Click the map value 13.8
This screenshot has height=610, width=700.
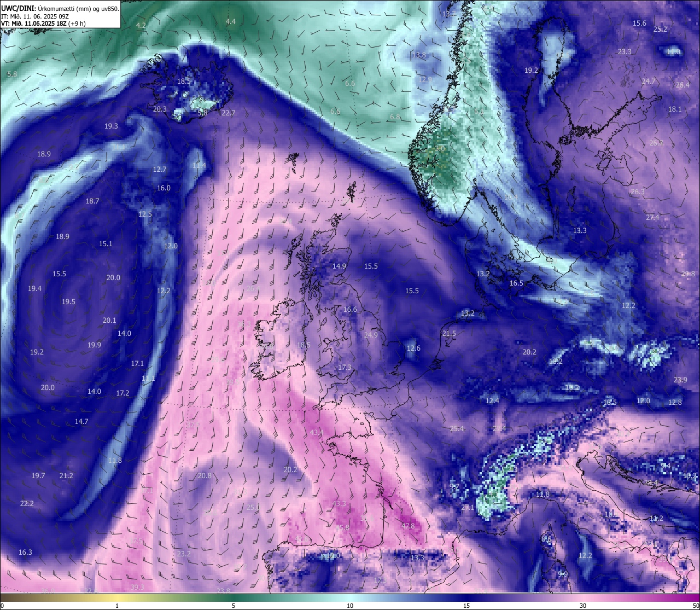(419, 55)
